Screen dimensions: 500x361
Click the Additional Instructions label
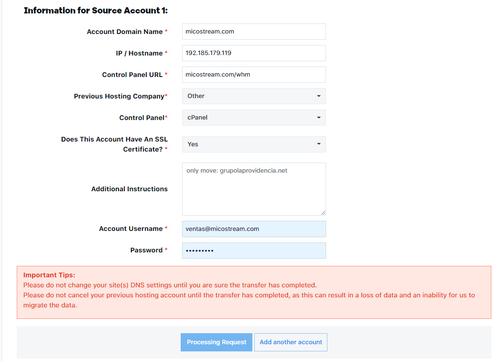click(129, 189)
